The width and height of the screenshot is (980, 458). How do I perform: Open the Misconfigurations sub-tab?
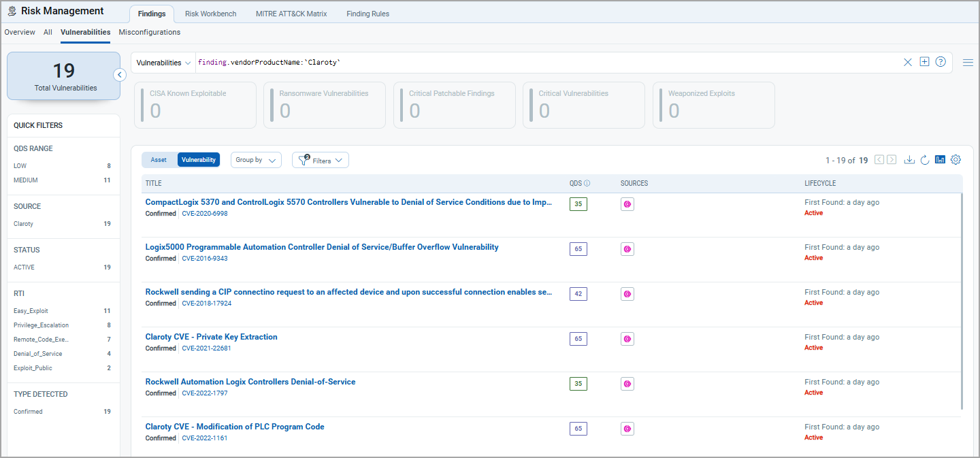point(150,32)
